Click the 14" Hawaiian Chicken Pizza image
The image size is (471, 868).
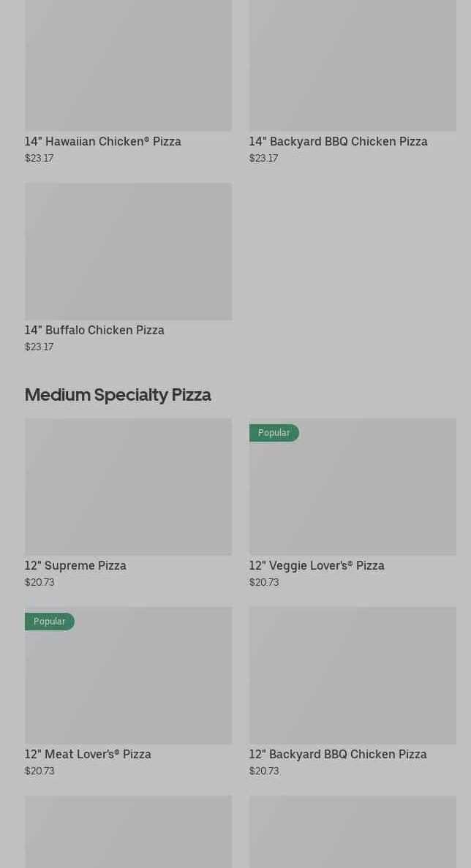point(128,66)
